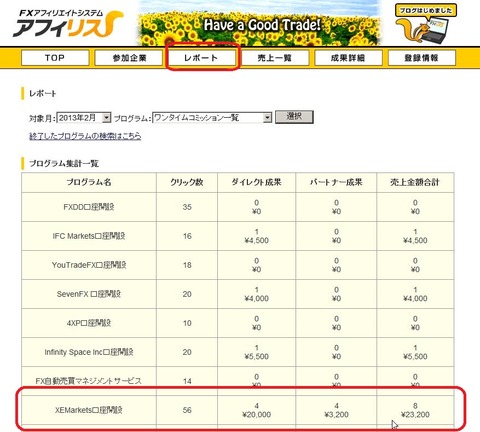Select the 4XP口座開設 program name

click(89, 323)
